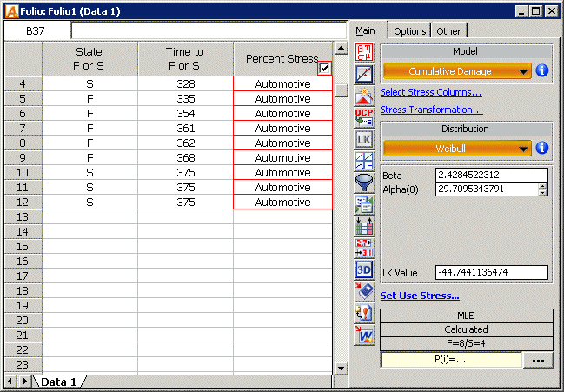Click the Alpha(0) spinner arrows
Screen dimensions: 564x392
coord(543,189)
